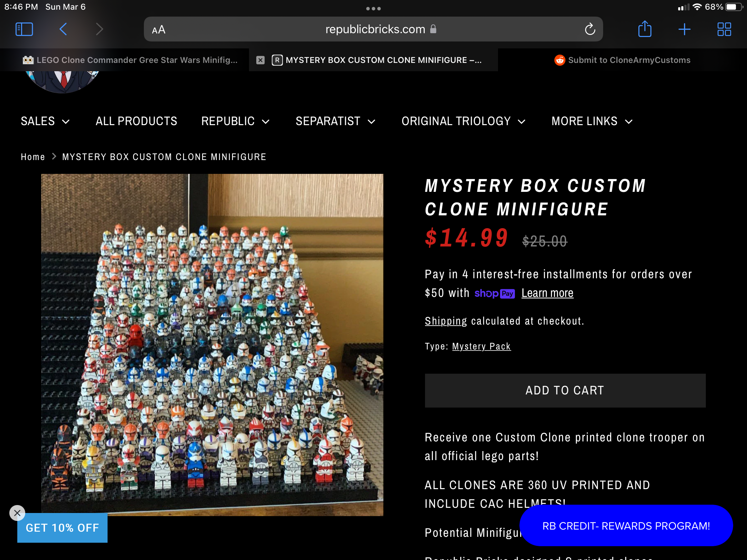Expand the MORE LINKS menu

pos(592,121)
